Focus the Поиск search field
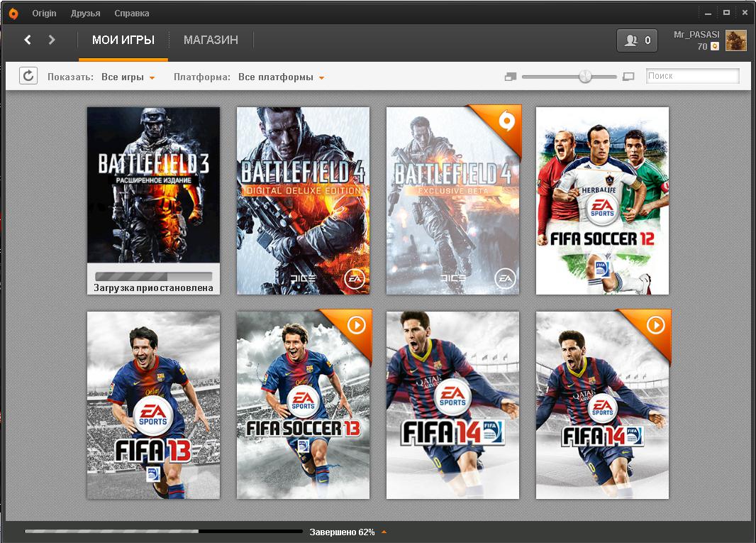 click(692, 76)
